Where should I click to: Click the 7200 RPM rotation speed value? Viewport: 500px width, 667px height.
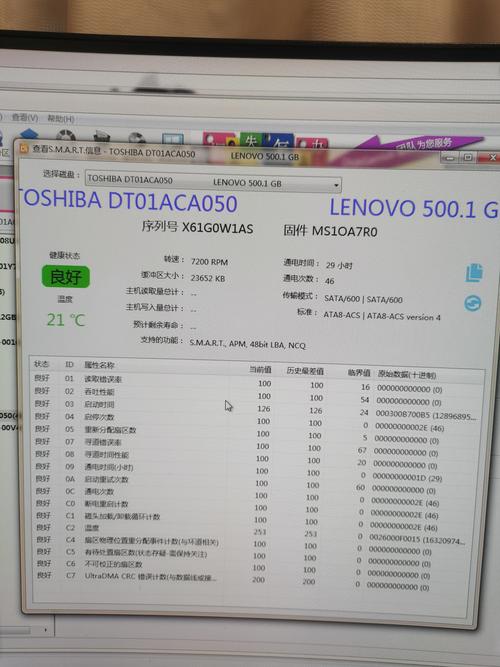[209, 262]
